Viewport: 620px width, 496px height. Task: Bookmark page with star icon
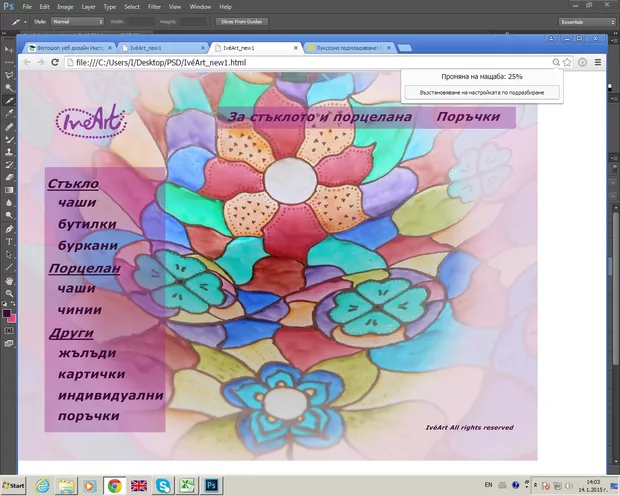pos(567,62)
